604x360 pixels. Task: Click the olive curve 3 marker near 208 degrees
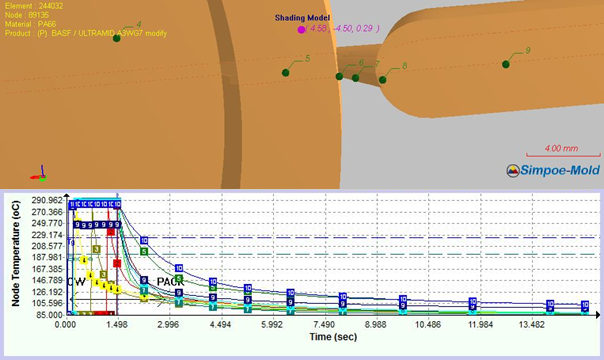coord(96,249)
